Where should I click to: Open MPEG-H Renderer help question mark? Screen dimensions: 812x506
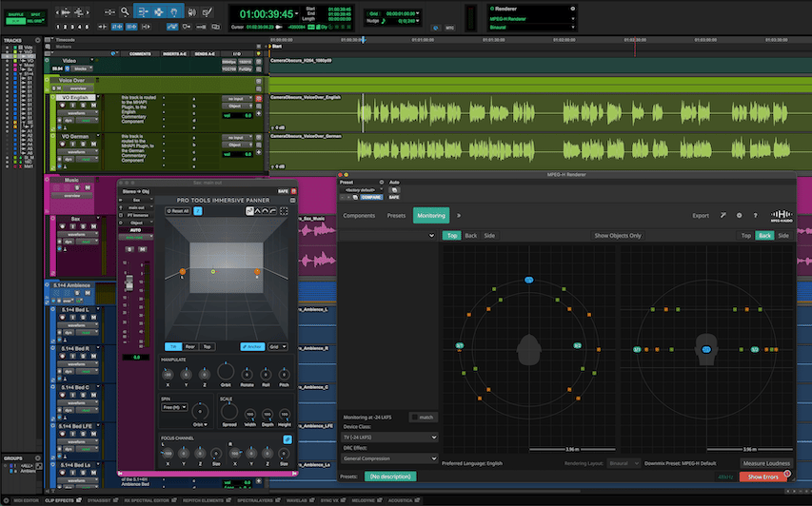click(x=755, y=215)
